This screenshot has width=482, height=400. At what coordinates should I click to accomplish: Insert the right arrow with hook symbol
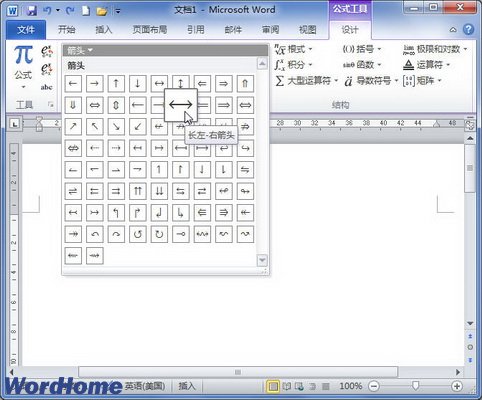pos(245,148)
